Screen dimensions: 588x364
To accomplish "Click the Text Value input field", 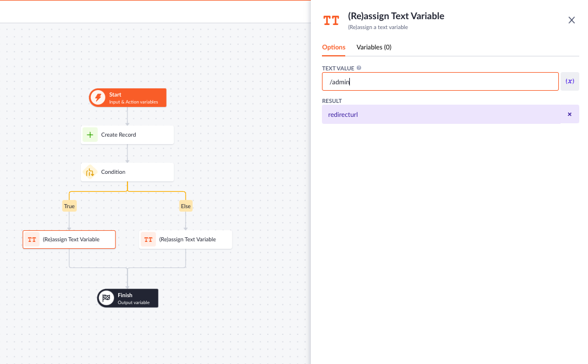I will pyautogui.click(x=440, y=81).
